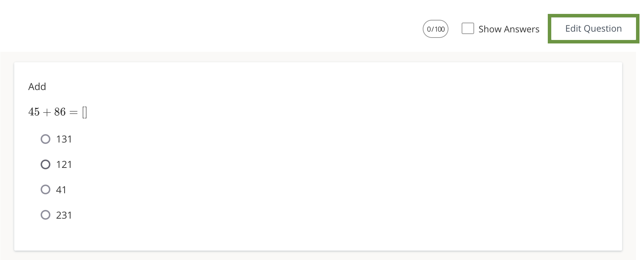Pick the radio button for 231
Screen dimensions: 644x260
point(46,215)
